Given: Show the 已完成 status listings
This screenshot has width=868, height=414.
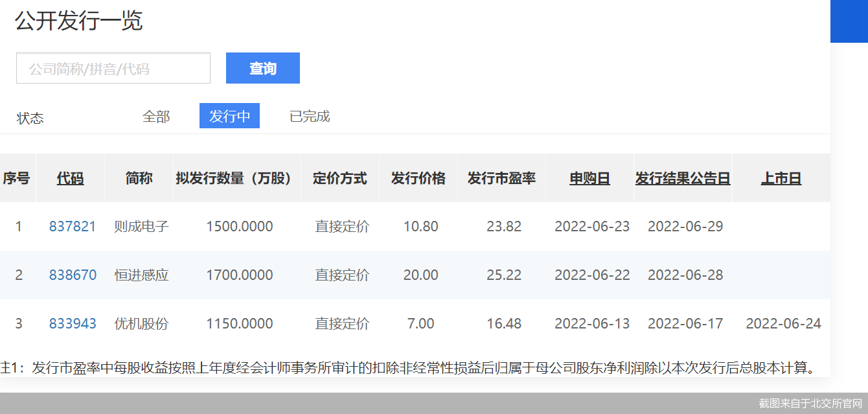Looking at the screenshot, I should pos(310,117).
